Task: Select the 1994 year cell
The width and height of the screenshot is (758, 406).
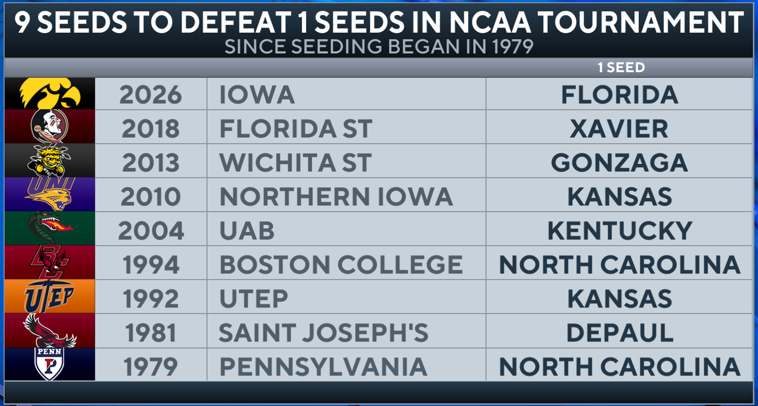Action: pyautogui.click(x=151, y=265)
